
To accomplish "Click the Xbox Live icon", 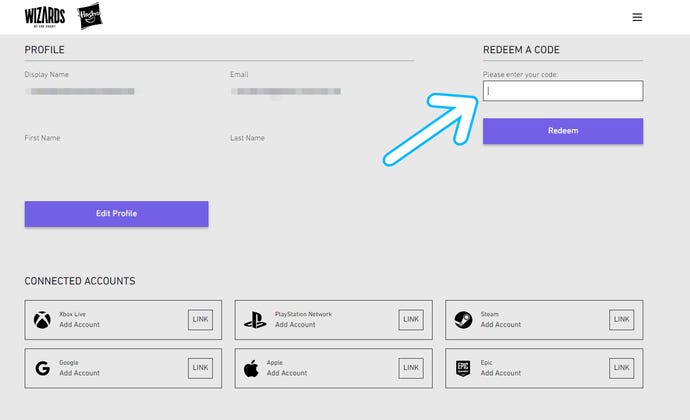I will pyautogui.click(x=42, y=320).
